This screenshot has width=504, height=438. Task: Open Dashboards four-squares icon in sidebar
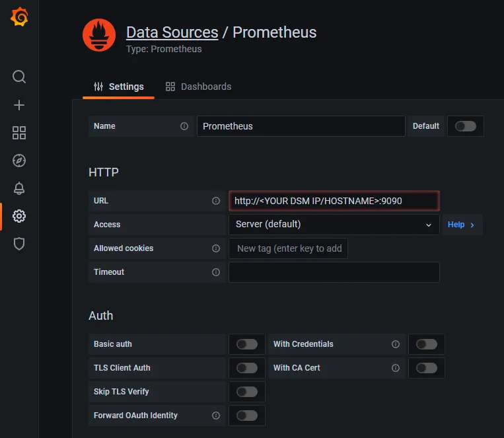coord(19,133)
